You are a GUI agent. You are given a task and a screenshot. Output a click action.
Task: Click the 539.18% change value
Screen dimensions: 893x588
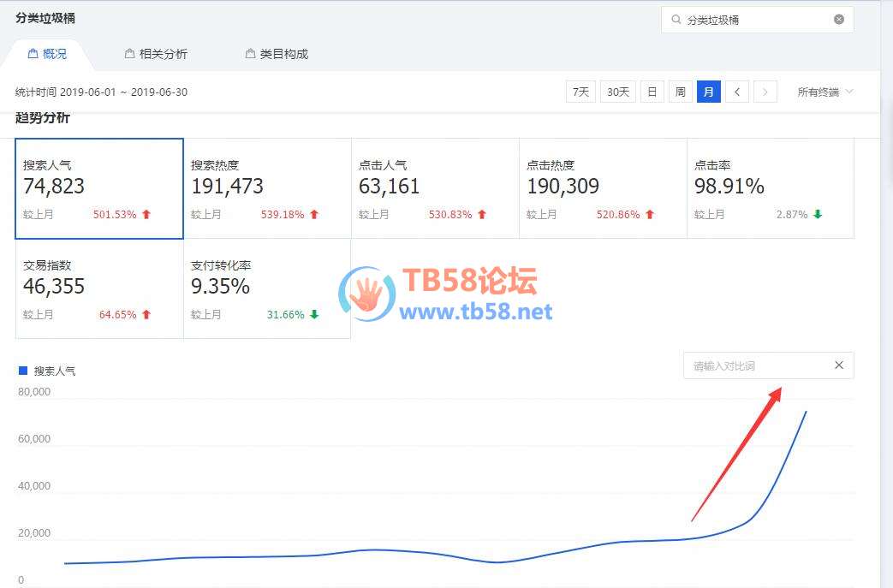283,215
